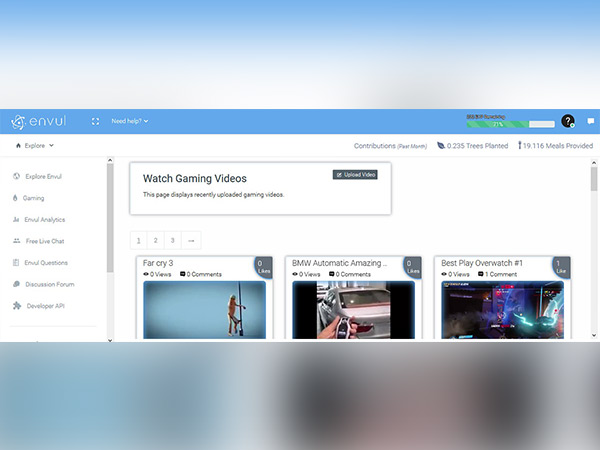The image size is (600, 450).
Task: Click the Envul Analytics chart icon
Action: 16,219
